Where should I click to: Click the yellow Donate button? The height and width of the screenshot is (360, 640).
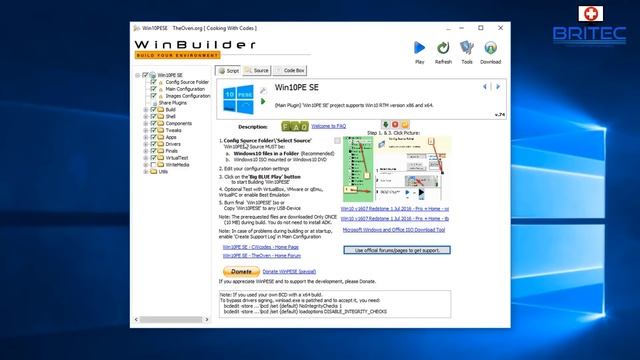click(x=241, y=271)
